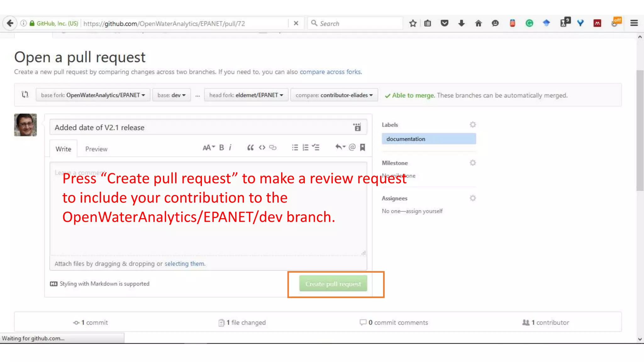Add a task list
The image size is (644, 362).
tap(316, 147)
